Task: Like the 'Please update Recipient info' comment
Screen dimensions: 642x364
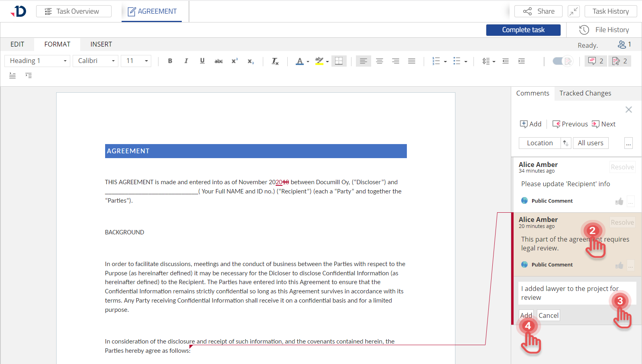Action: point(619,201)
